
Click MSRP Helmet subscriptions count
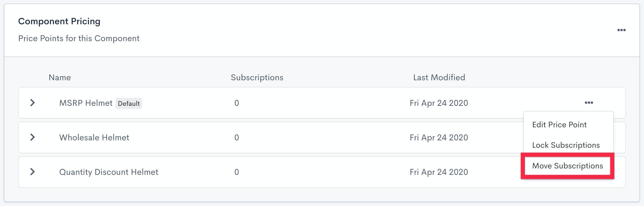point(237,103)
